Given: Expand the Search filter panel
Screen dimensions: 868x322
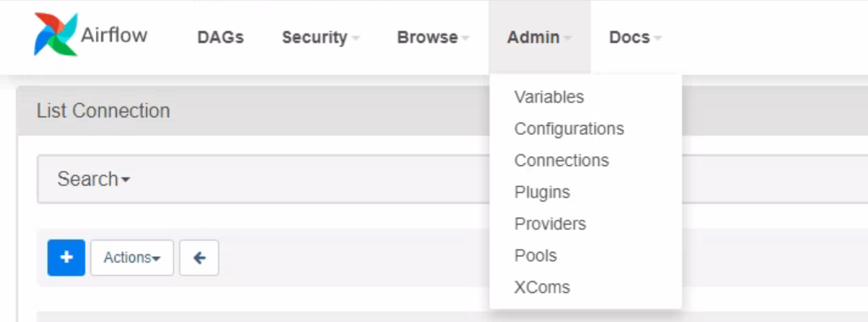Looking at the screenshot, I should point(93,179).
